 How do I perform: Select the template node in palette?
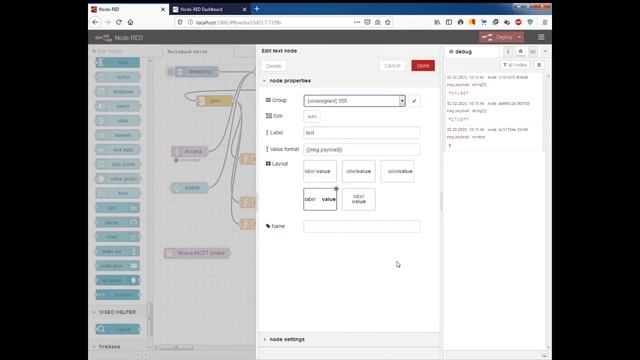[118, 295]
